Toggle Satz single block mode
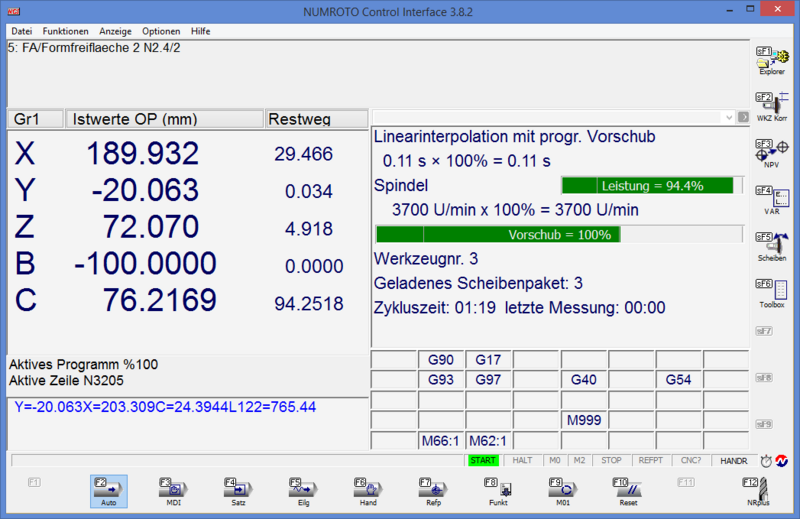This screenshot has height=519, width=800. coord(239,490)
